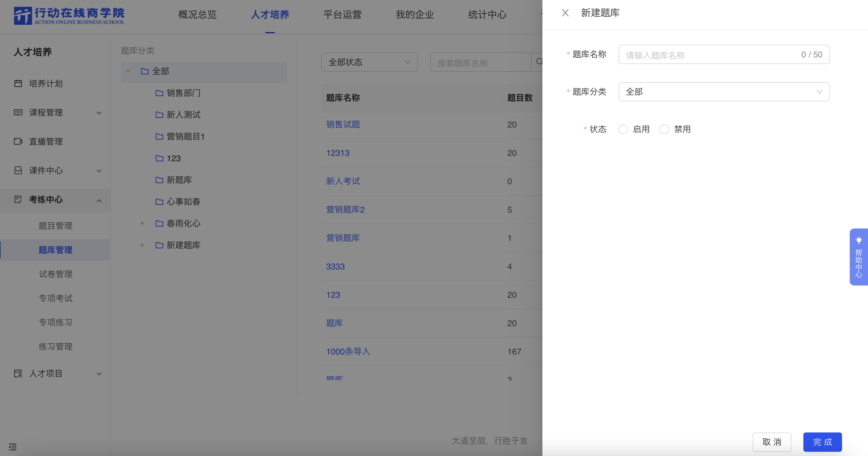Open the 平台运营 top nav tab
Image resolution: width=868 pixels, height=456 pixels.
[342, 14]
